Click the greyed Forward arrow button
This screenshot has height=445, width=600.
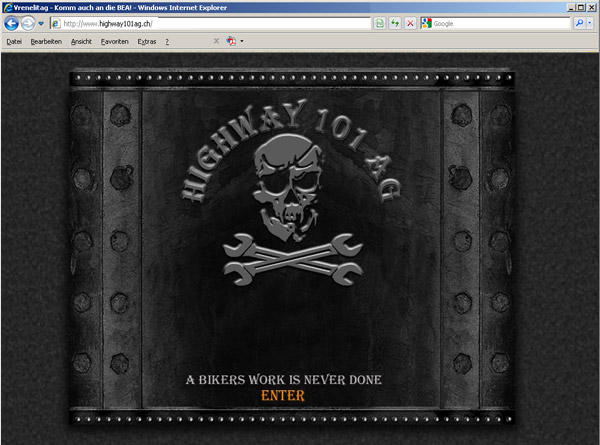tap(28, 24)
